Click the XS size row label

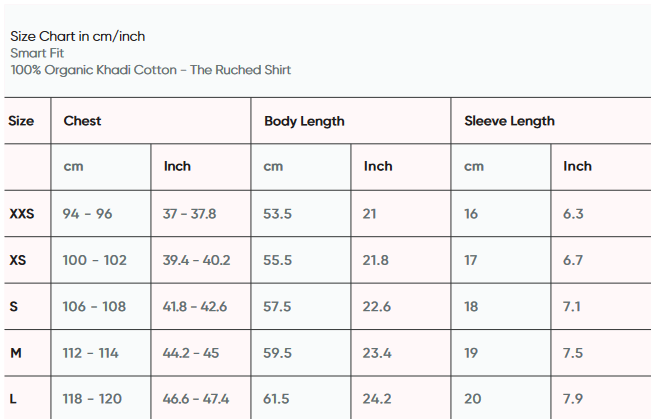pos(18,260)
